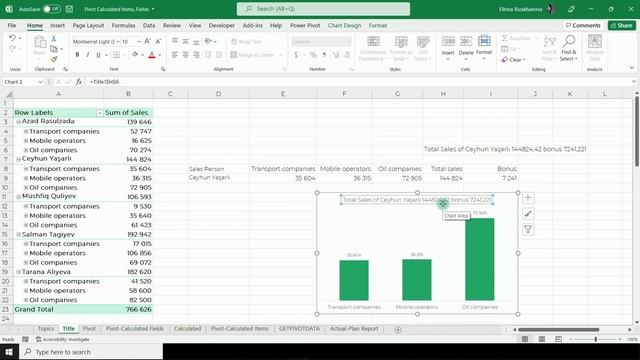The height and width of the screenshot is (360, 640).
Task: Open the Power Pivot ribbon tab
Action: pos(305,25)
